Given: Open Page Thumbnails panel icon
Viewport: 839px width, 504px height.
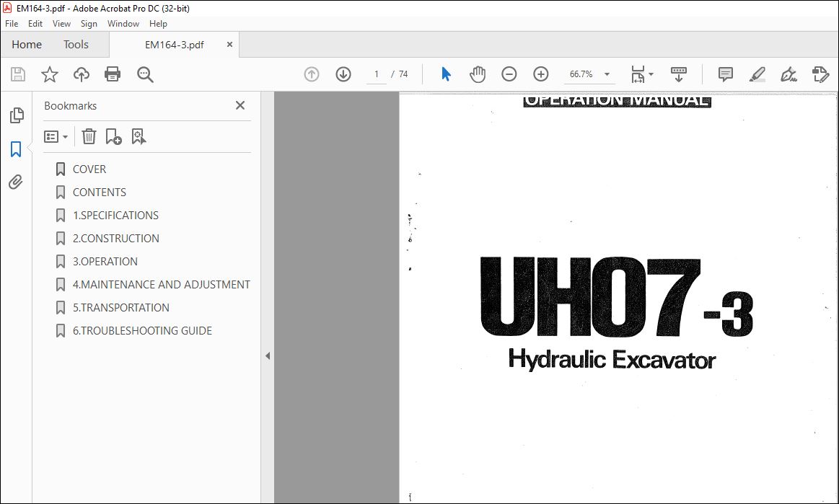Looking at the screenshot, I should [17, 115].
